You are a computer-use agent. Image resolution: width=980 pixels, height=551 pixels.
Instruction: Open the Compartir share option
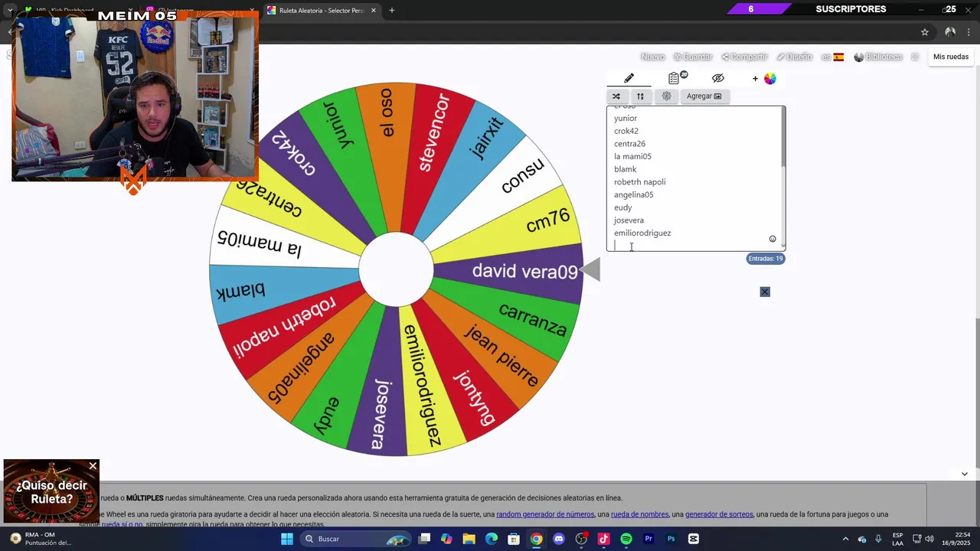pyautogui.click(x=744, y=57)
